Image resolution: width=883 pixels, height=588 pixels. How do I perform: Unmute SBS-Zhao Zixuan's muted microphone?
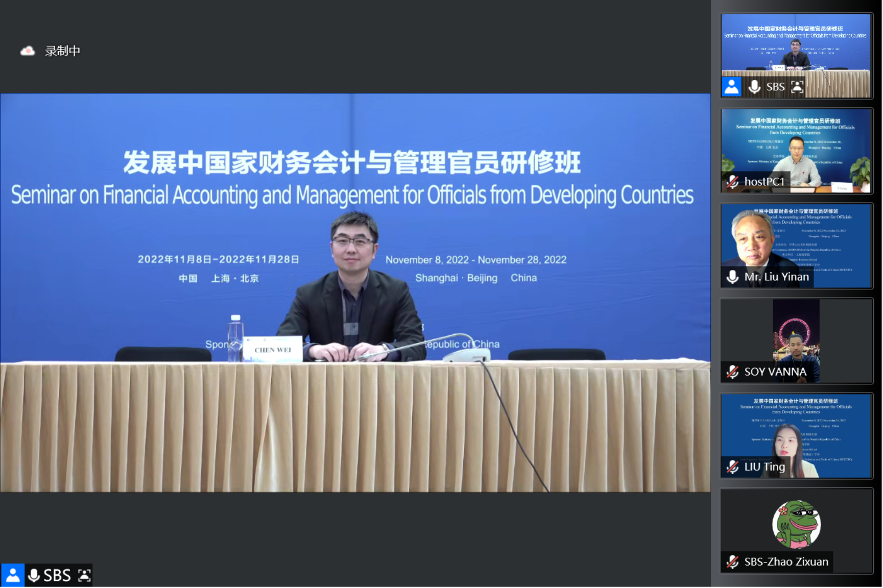pyautogui.click(x=732, y=562)
